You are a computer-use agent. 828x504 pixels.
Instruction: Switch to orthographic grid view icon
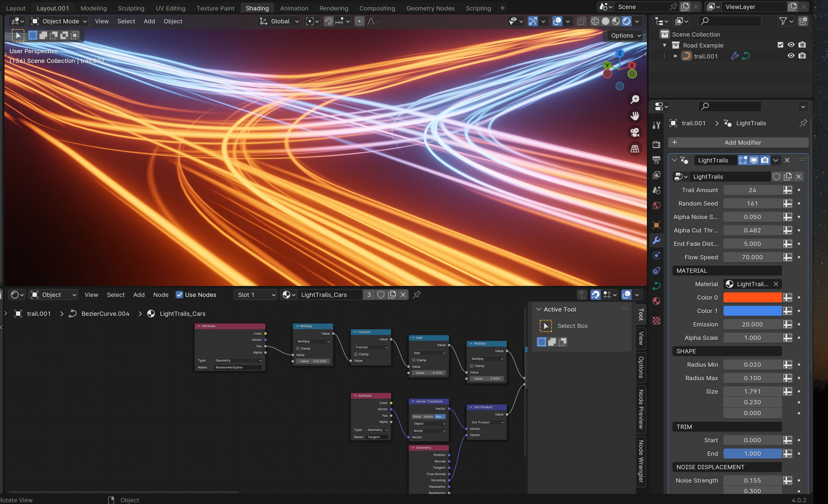pos(635,149)
